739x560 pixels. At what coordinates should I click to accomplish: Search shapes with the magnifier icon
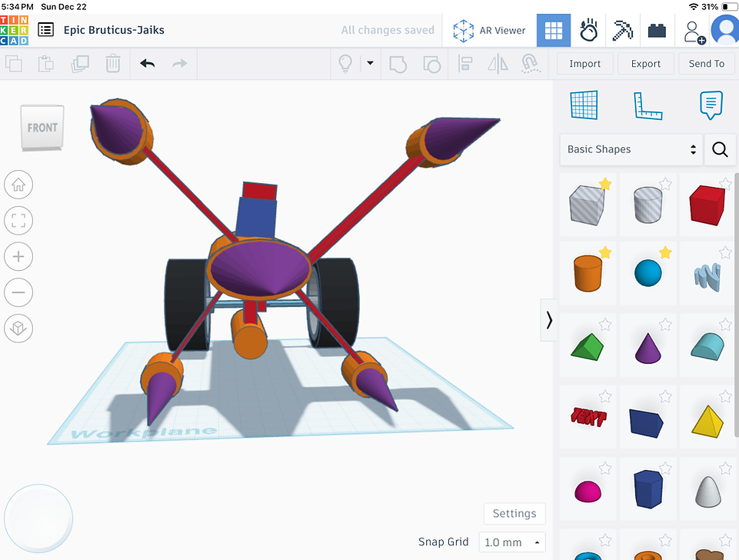click(720, 149)
